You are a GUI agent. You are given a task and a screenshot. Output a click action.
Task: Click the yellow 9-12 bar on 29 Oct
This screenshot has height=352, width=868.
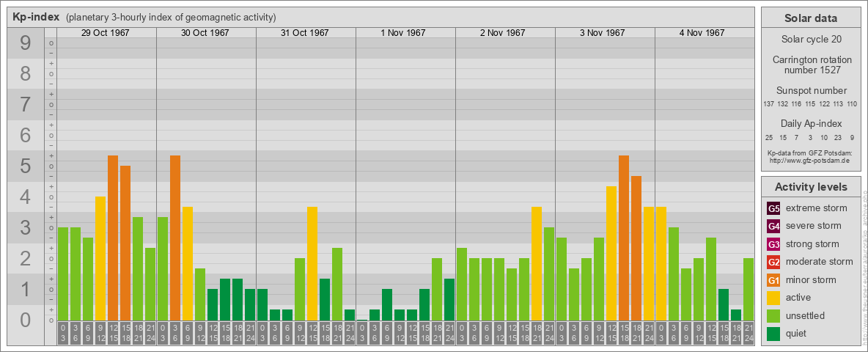point(100,258)
